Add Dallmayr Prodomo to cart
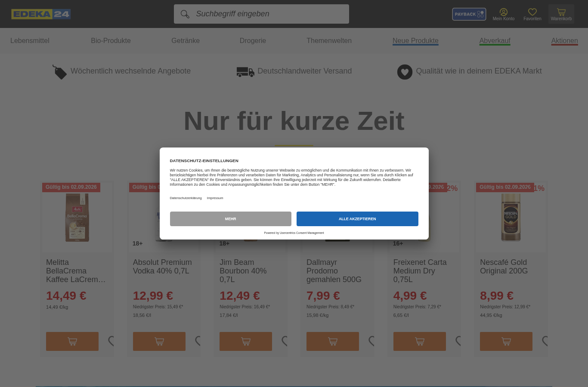The height and width of the screenshot is (387, 588). pyautogui.click(x=333, y=341)
